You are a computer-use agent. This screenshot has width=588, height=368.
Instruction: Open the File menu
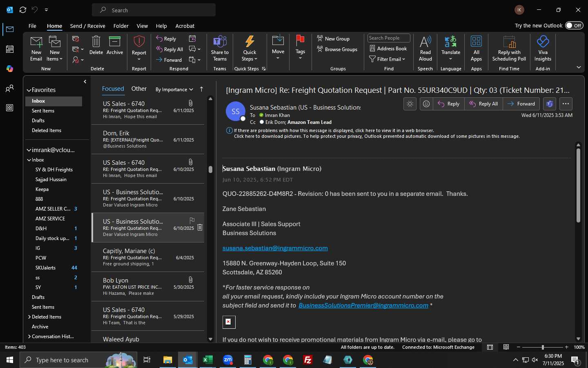[32, 26]
